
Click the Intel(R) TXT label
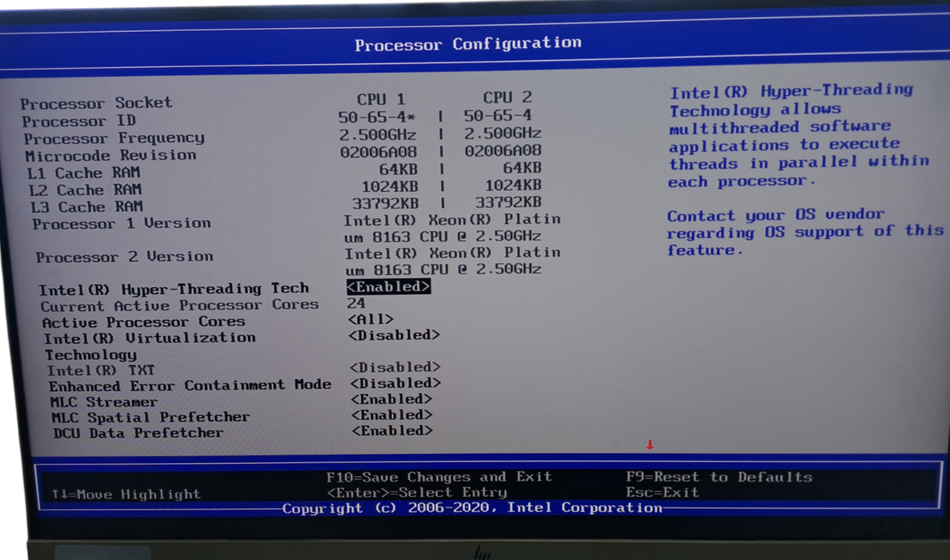click(x=101, y=370)
